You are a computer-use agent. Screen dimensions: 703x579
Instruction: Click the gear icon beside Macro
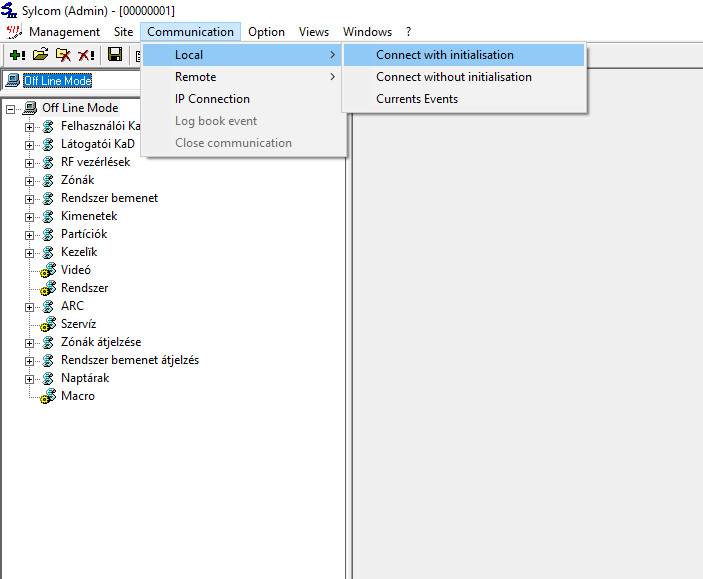(x=48, y=396)
